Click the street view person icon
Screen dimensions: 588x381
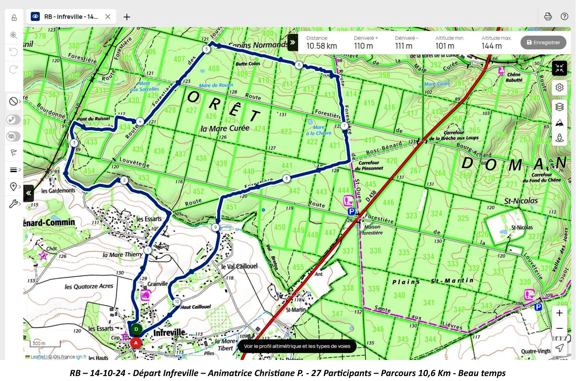pyautogui.click(x=559, y=138)
